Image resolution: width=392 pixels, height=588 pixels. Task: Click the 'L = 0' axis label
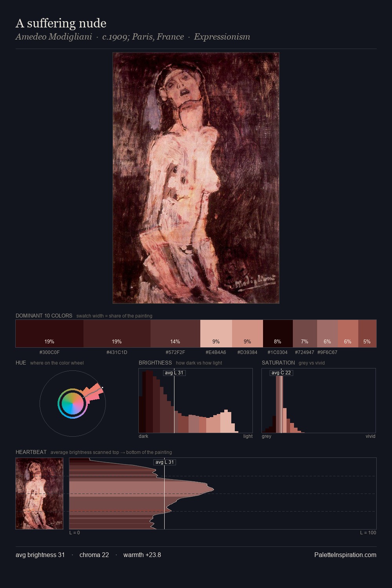pyautogui.click(x=74, y=533)
